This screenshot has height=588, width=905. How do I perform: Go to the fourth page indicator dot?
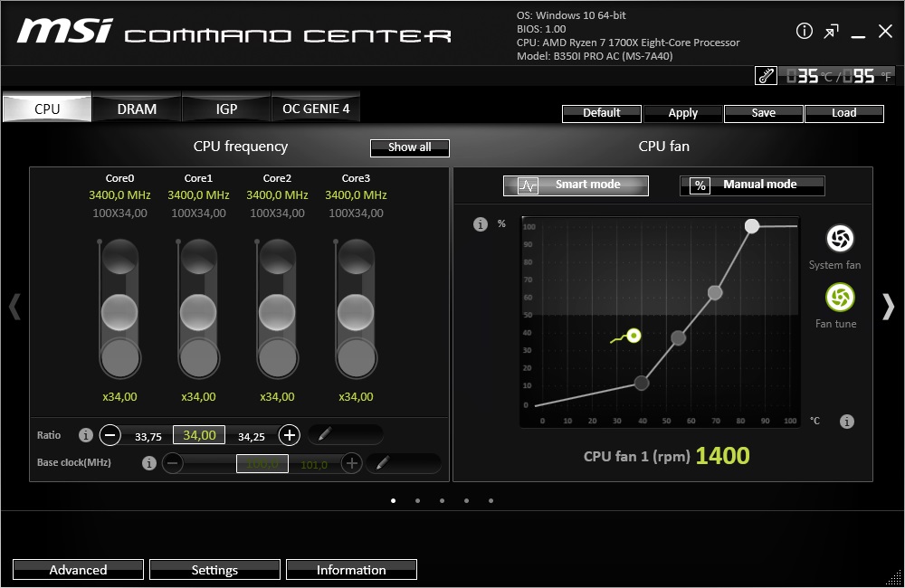[x=466, y=501]
